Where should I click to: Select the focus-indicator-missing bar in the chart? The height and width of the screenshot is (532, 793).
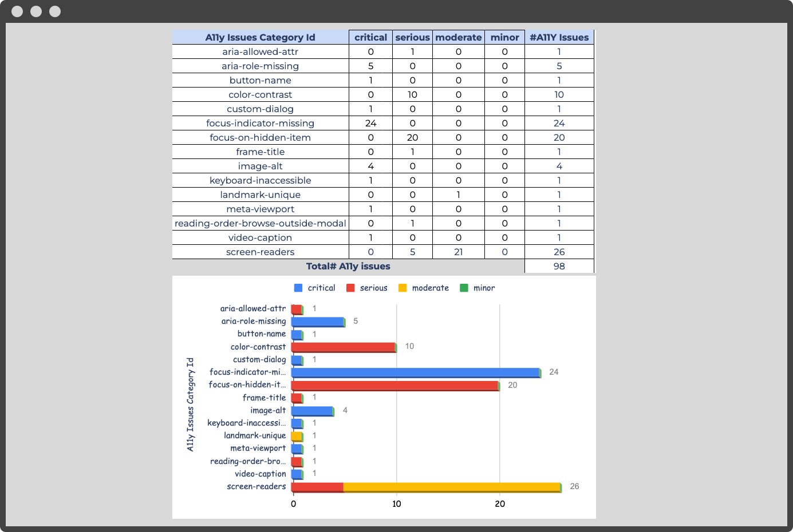pos(412,372)
